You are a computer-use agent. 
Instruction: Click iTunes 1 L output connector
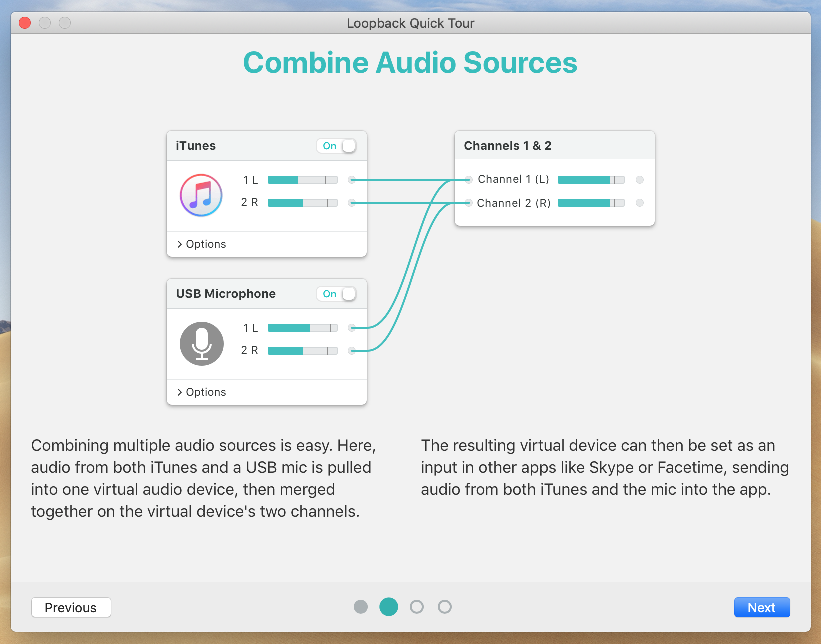pos(352,180)
